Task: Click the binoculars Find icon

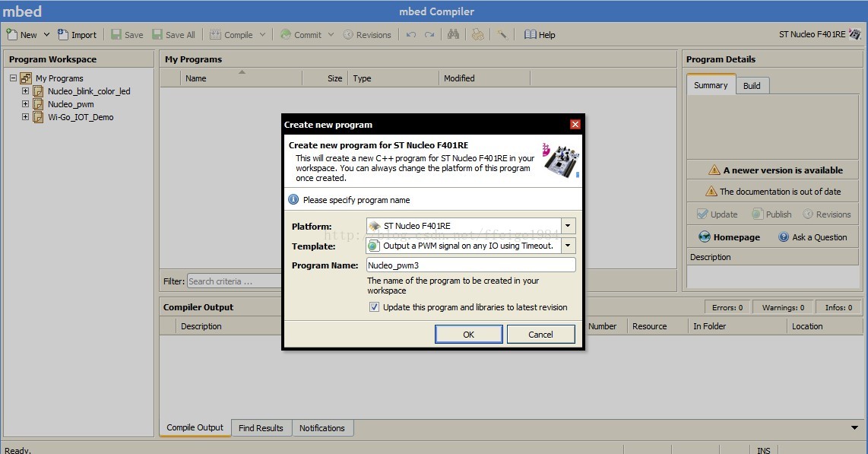Action: pos(453,34)
